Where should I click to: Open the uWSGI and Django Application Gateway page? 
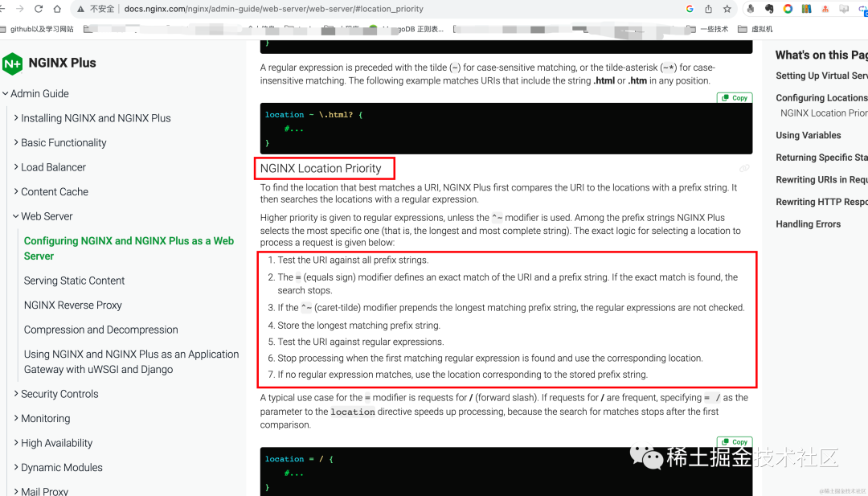pyautogui.click(x=131, y=362)
